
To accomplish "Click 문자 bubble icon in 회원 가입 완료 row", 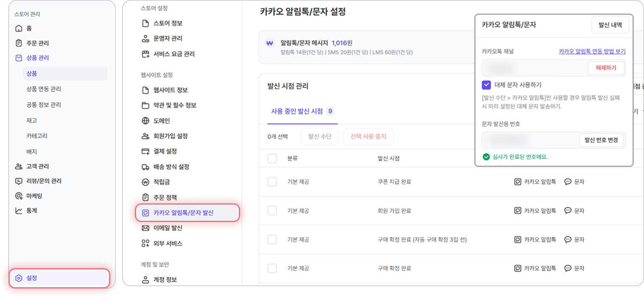I will [x=568, y=211].
